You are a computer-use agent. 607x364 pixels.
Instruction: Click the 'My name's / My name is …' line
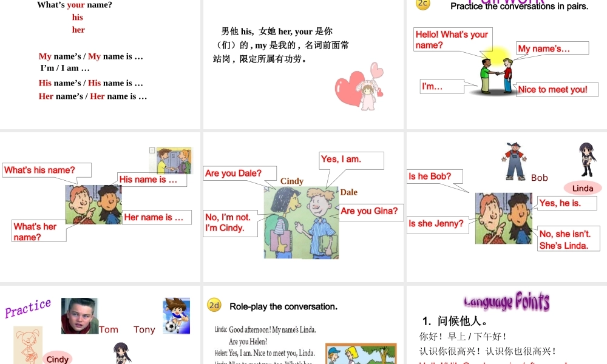tap(91, 56)
